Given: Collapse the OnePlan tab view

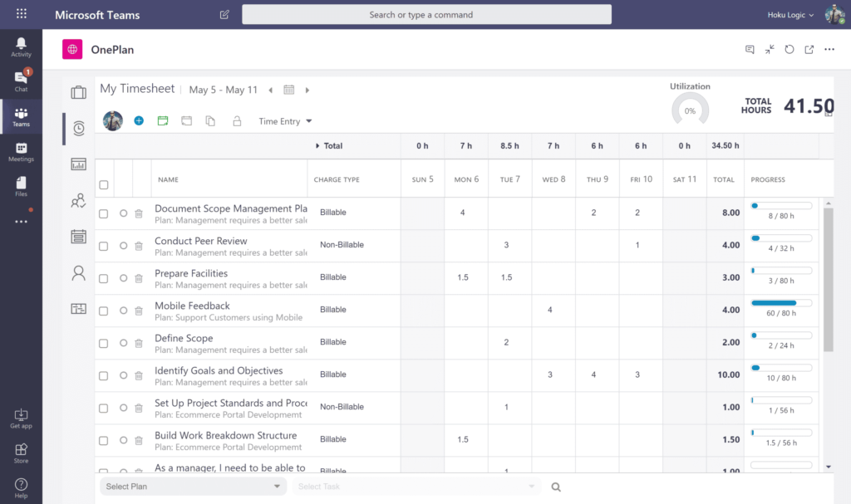Looking at the screenshot, I should tap(770, 49).
